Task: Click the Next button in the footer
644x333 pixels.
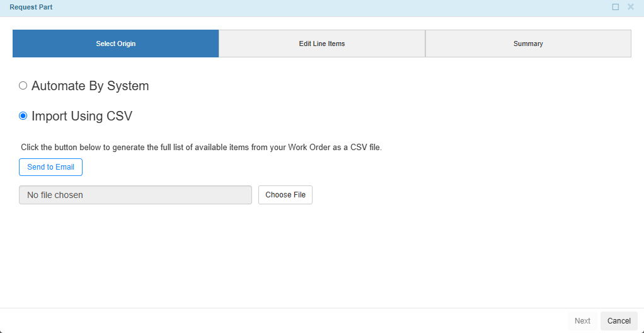Action: tap(582, 321)
